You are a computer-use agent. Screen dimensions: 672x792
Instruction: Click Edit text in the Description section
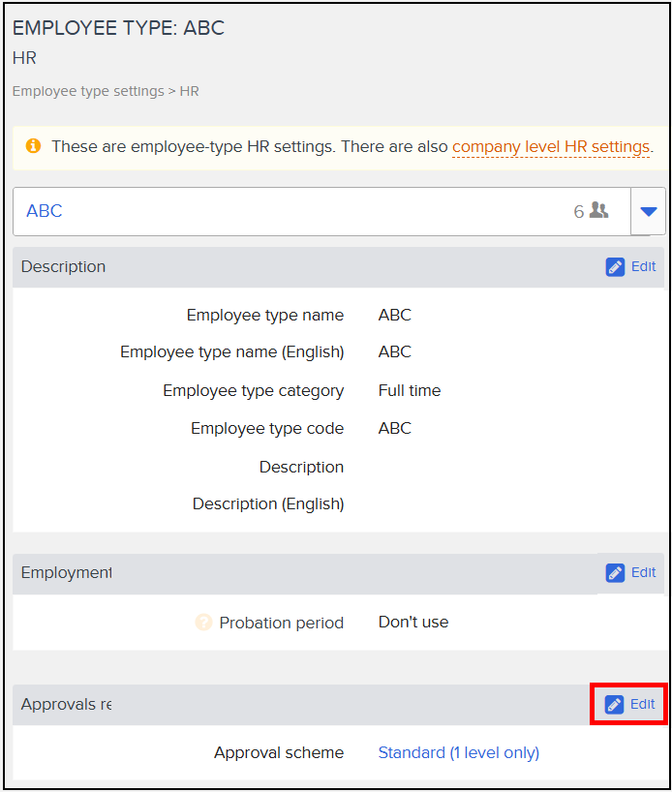[643, 266]
